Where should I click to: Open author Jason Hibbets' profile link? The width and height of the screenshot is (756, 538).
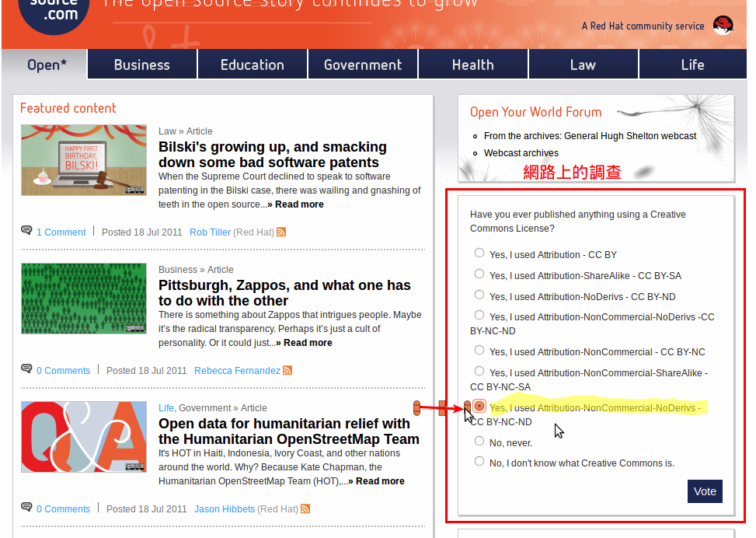(225, 509)
